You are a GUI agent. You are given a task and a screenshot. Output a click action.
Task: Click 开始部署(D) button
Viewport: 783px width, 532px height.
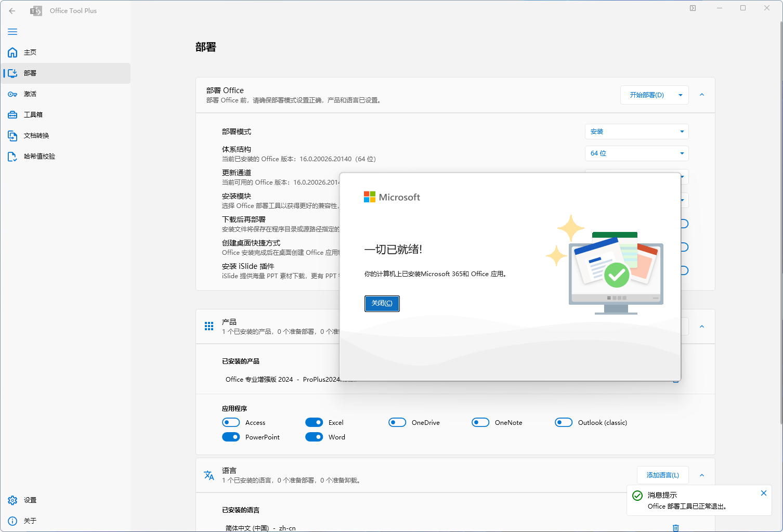[x=647, y=95]
